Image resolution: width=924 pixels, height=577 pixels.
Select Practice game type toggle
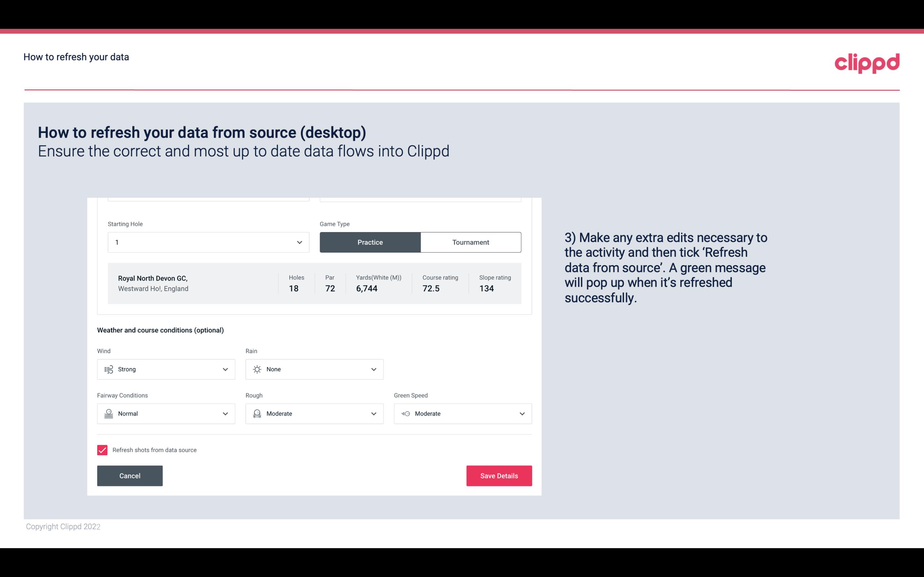[x=370, y=242]
